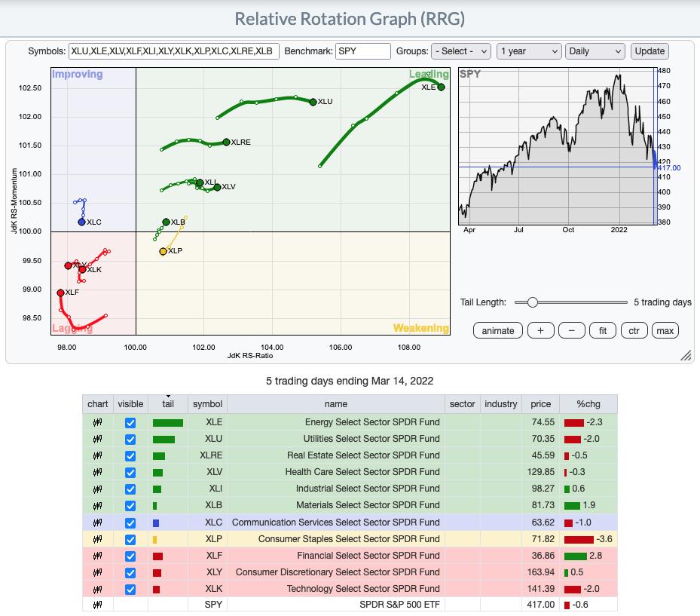Select the XLC blue tail marker
Viewport: 700px width, 616px height.
156,523
